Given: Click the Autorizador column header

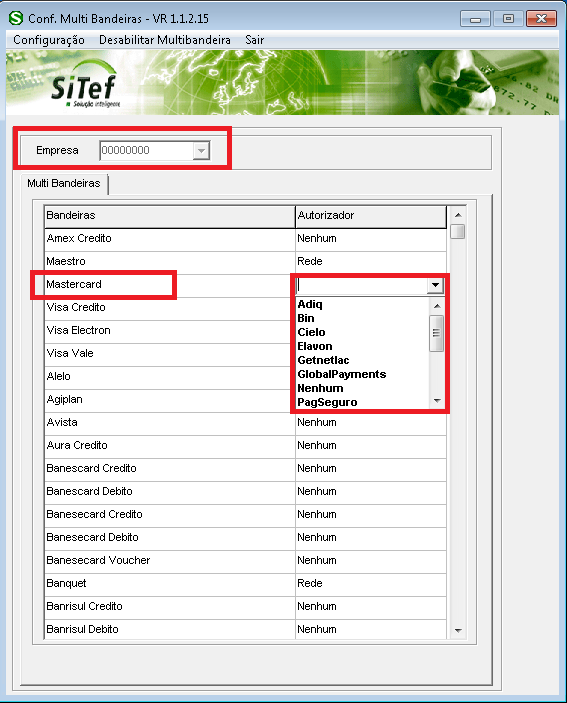Looking at the screenshot, I should [x=371, y=216].
